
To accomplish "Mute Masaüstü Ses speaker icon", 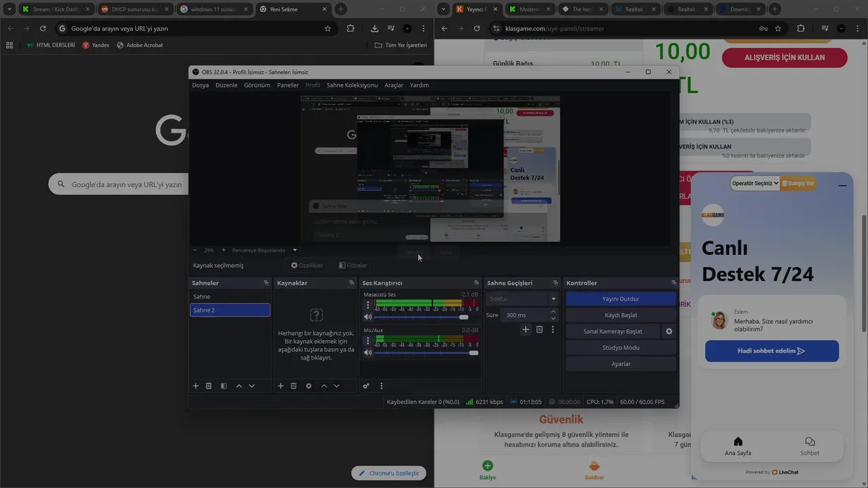I will coord(368,317).
